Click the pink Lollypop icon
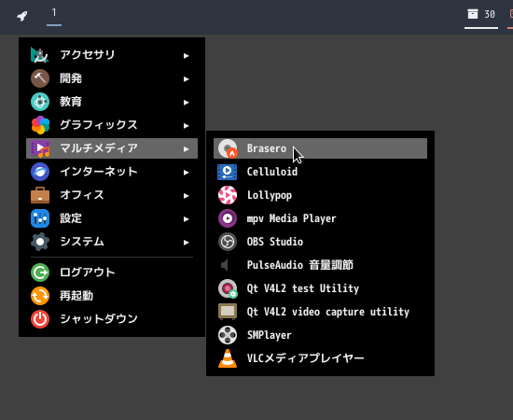 tap(228, 195)
